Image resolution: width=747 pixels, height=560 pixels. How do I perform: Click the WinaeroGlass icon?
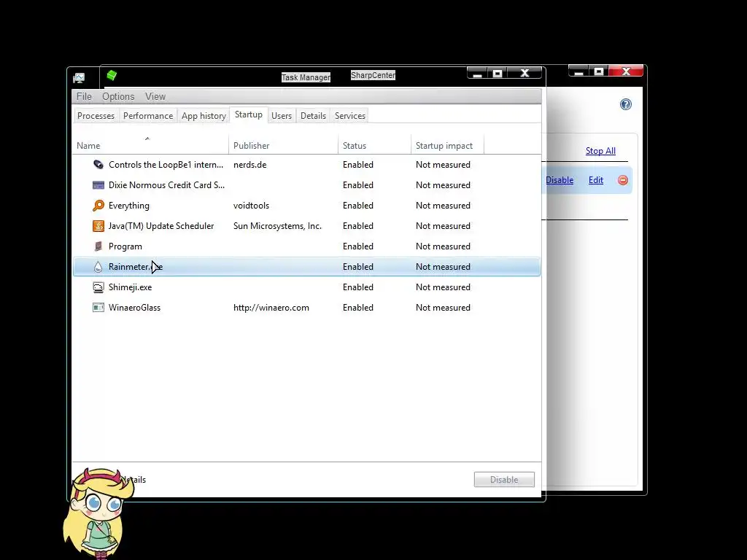98,308
